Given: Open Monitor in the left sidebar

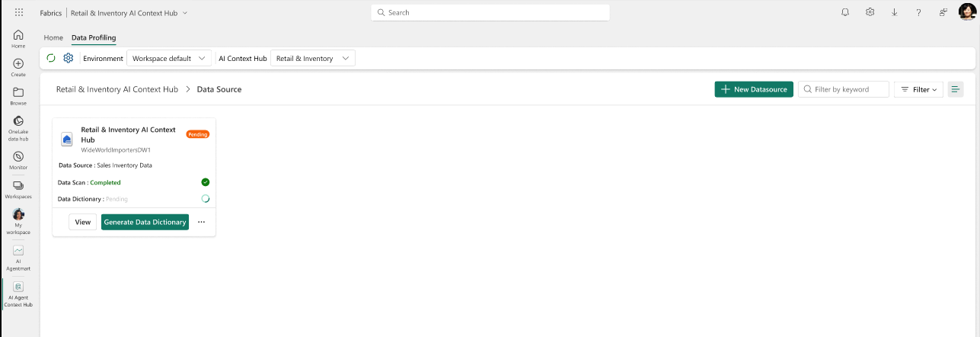Looking at the screenshot, I should 18,160.
